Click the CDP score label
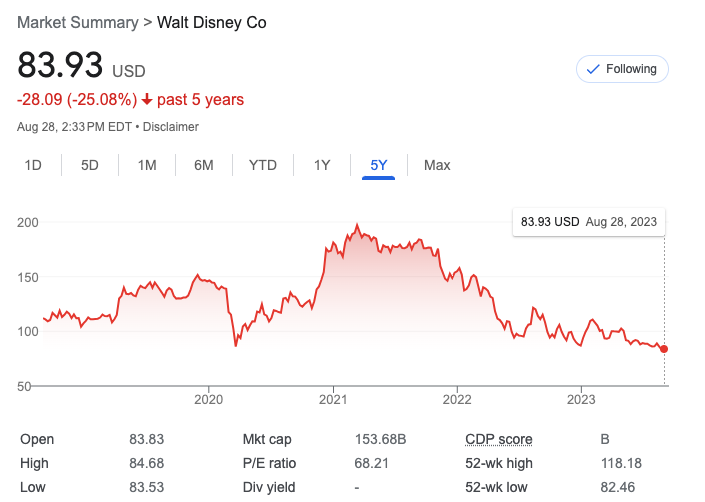Image resolution: width=705 pixels, height=502 pixels. click(x=499, y=439)
